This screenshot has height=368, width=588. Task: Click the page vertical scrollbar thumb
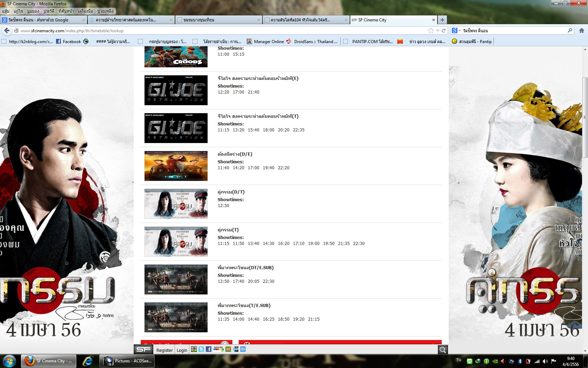point(585,117)
